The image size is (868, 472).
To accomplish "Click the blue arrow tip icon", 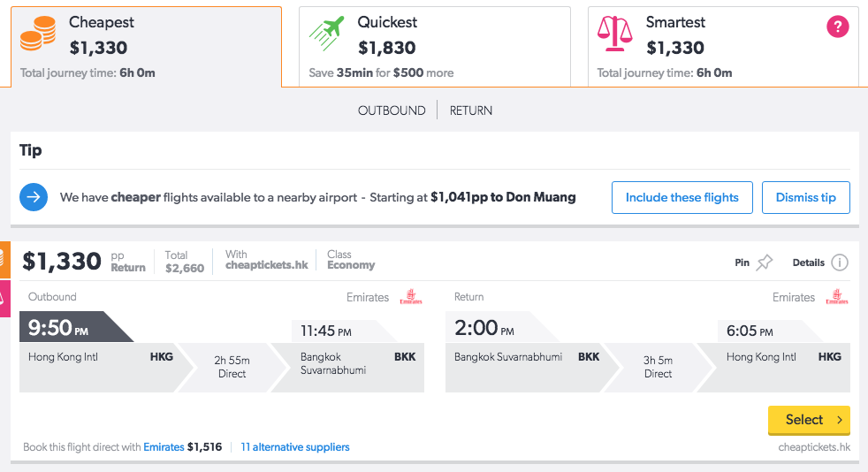I will [x=34, y=197].
